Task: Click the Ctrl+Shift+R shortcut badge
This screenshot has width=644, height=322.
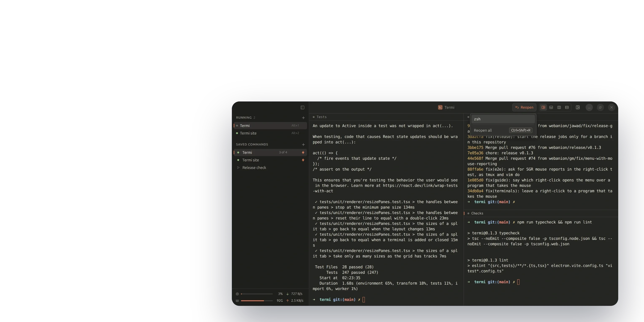Action: (521, 131)
